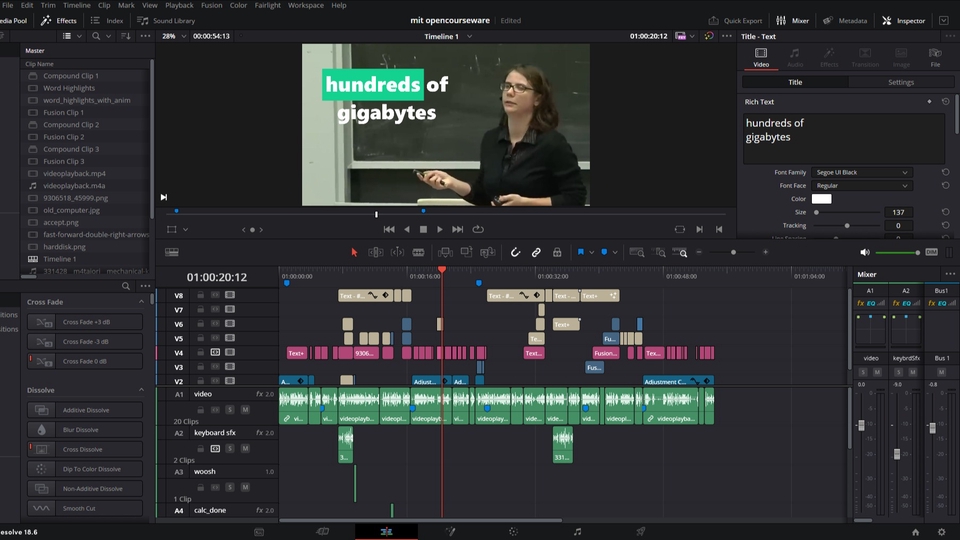Select Cross Dissolve transition

pyautogui.click(x=85, y=449)
